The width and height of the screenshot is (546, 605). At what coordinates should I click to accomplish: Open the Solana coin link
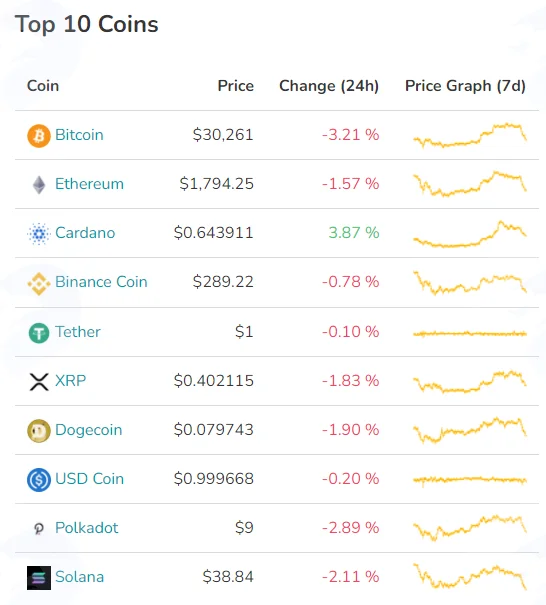(79, 576)
